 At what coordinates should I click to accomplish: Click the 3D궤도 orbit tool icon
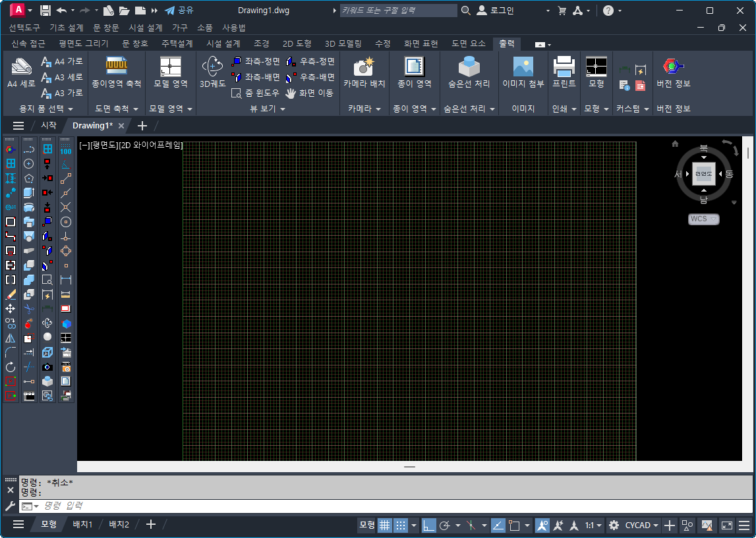(212, 67)
